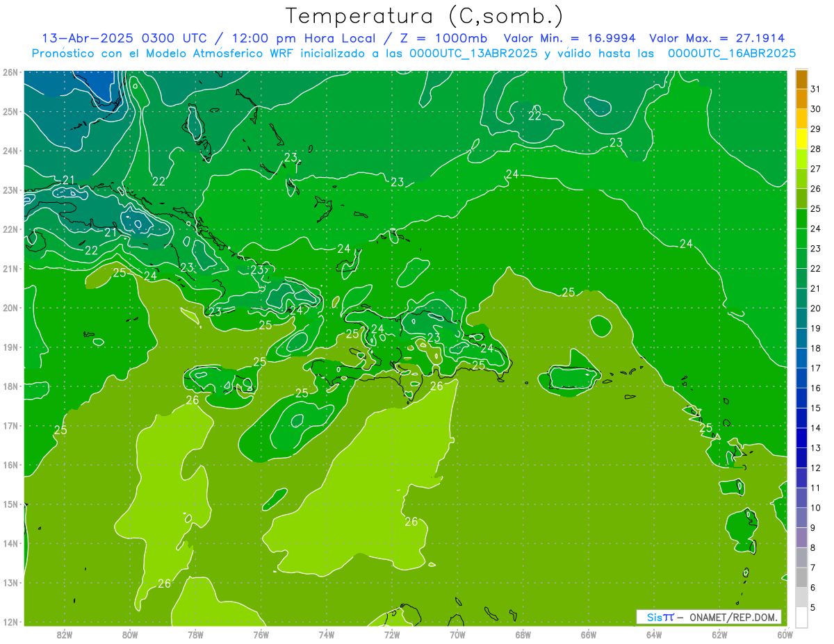Pick the teal legend swatch between 19 and 20
834x644 pixels.
[x=801, y=318]
